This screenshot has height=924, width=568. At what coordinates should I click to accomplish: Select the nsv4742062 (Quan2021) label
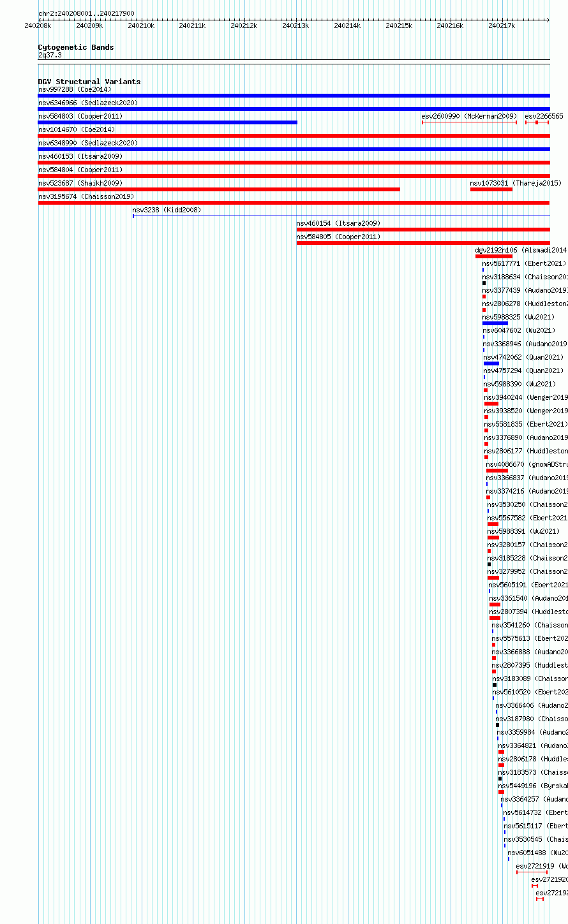point(524,357)
